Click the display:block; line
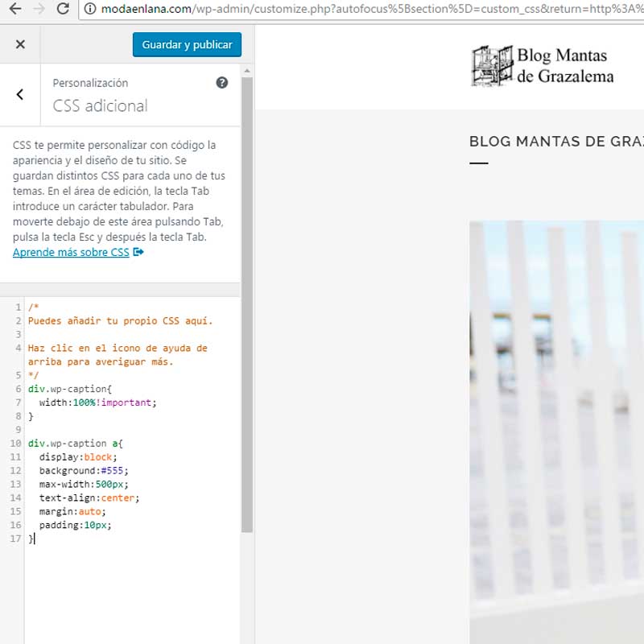Image resolution: width=644 pixels, height=644 pixels. 78,457
